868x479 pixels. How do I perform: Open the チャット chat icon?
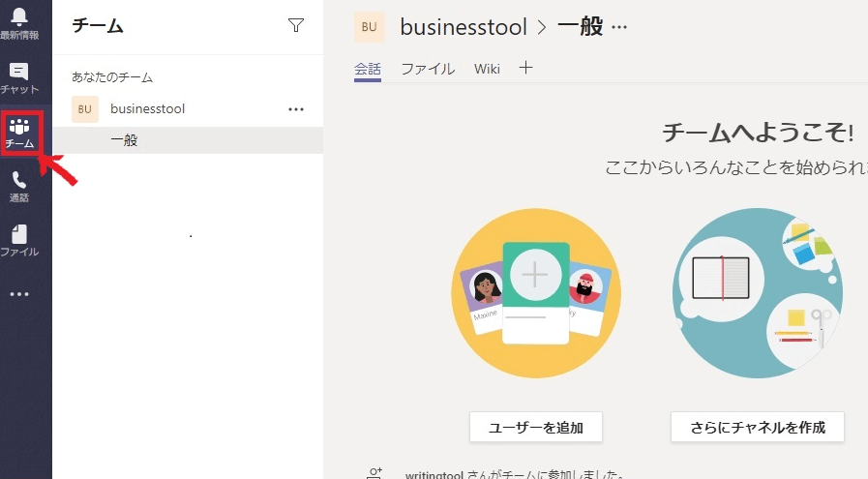19,77
